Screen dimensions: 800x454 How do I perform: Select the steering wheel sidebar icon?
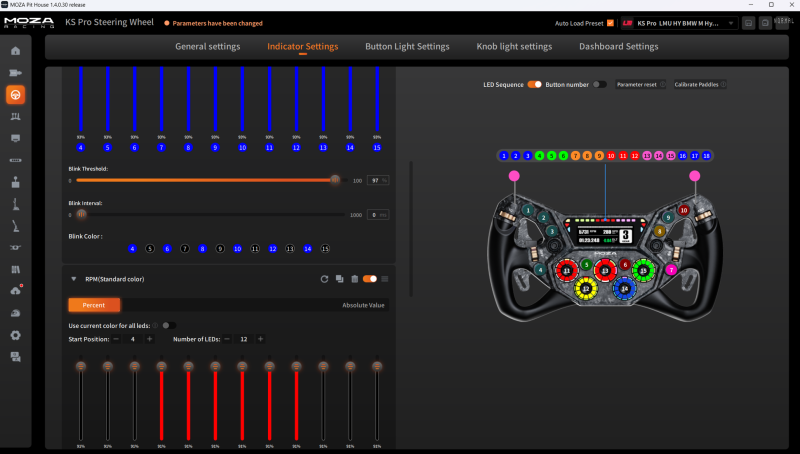(15, 95)
